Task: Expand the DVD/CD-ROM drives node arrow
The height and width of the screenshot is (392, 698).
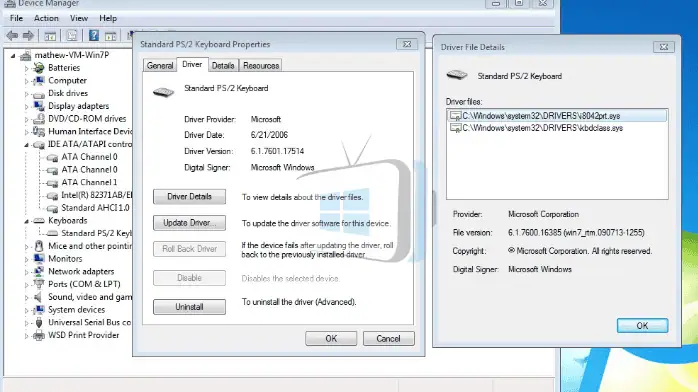Action: coord(26,120)
